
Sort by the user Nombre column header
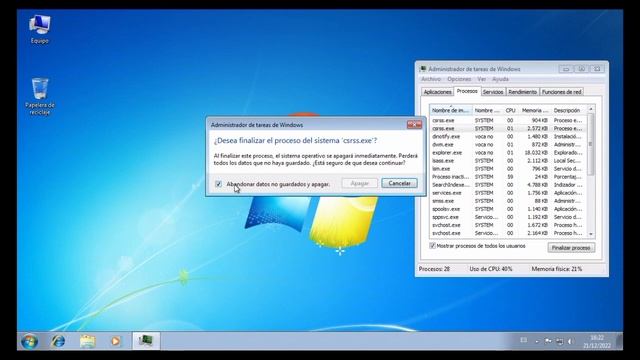coord(487,110)
